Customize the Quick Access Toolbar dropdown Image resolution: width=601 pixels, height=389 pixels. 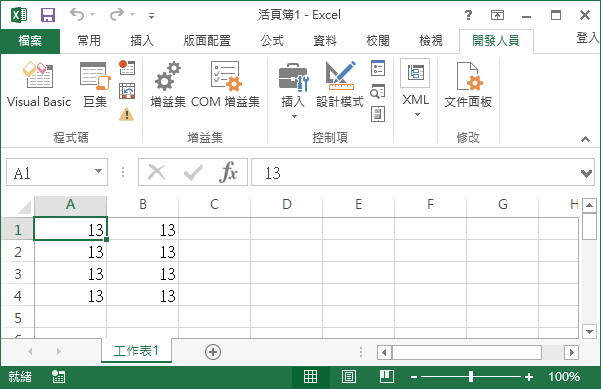(x=152, y=16)
